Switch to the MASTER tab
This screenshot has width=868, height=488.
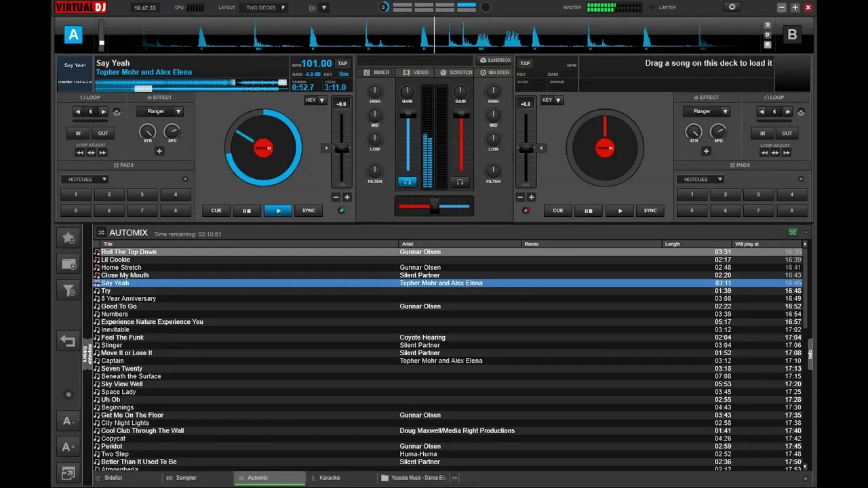494,73
